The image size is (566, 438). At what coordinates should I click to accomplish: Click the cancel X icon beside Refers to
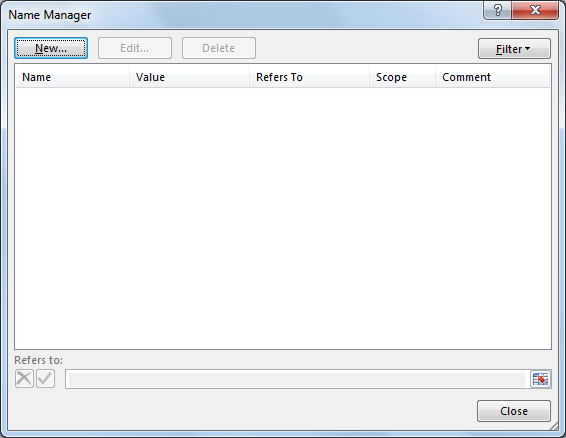click(x=24, y=378)
